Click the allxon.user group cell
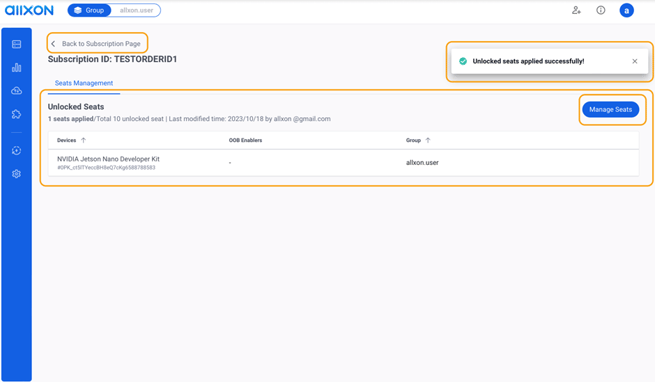The image size is (655, 382). (x=422, y=163)
